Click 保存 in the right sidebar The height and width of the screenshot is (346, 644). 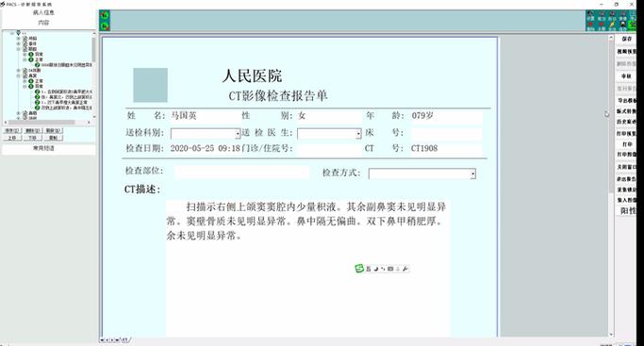tap(626, 39)
